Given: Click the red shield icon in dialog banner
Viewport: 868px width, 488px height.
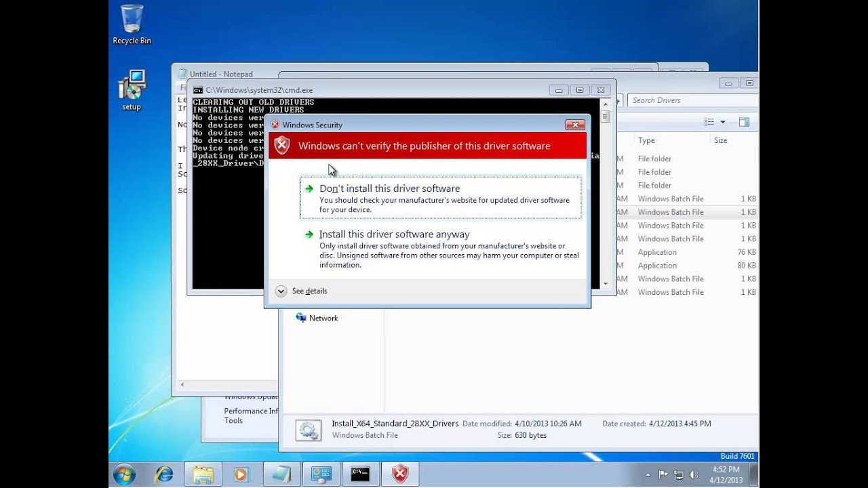Looking at the screenshot, I should click(282, 145).
